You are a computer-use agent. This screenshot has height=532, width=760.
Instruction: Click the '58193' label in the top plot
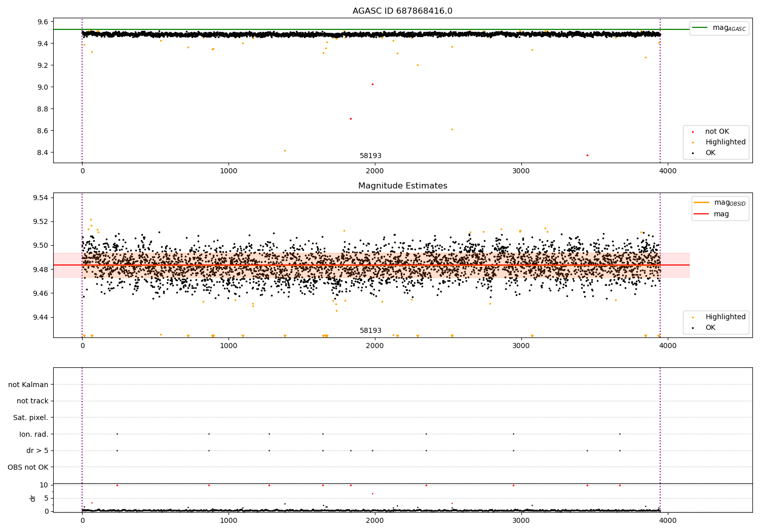pyautogui.click(x=370, y=156)
